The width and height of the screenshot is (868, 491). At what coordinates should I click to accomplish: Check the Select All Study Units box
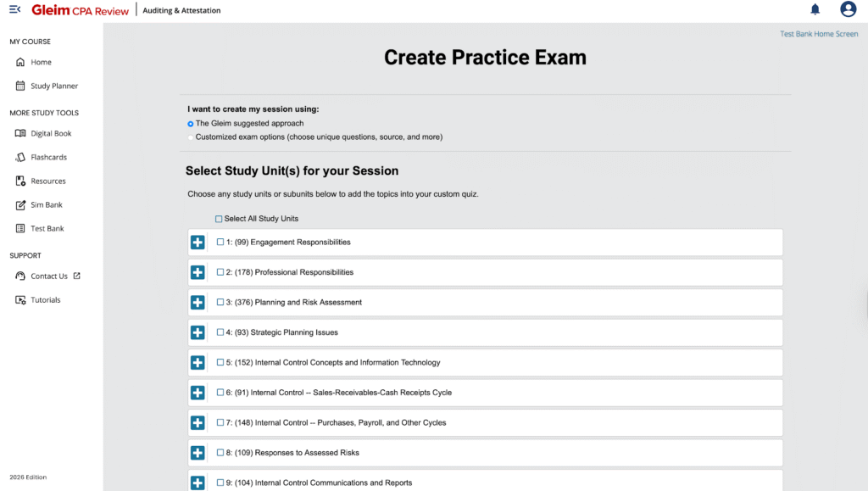(219, 219)
